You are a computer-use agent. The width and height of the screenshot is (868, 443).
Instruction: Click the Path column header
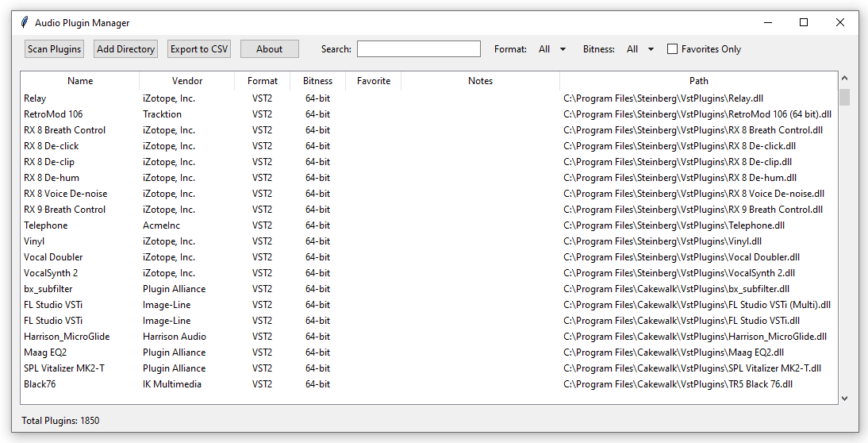point(699,81)
